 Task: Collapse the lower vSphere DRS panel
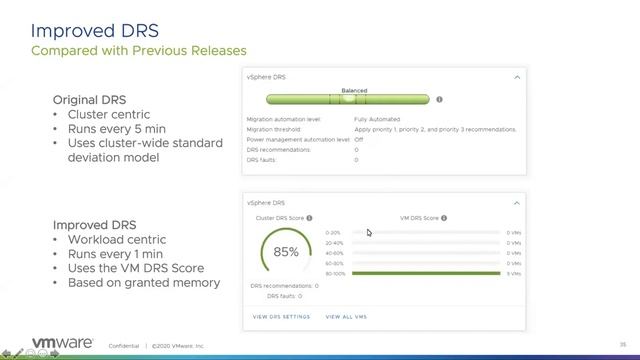tap(517, 203)
